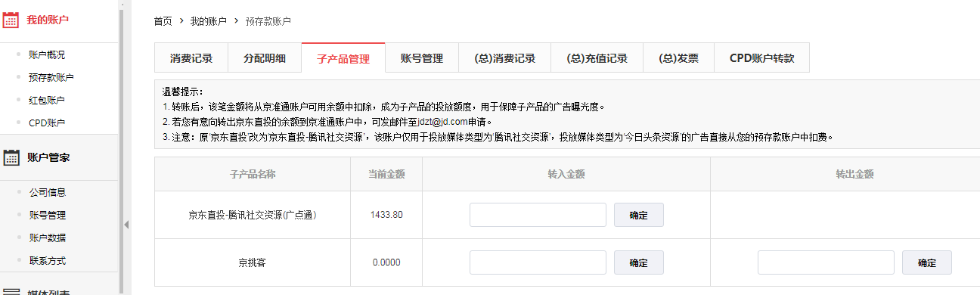Go to 首页 in the breadcrumb
The image size is (980, 295).
pyautogui.click(x=163, y=21)
